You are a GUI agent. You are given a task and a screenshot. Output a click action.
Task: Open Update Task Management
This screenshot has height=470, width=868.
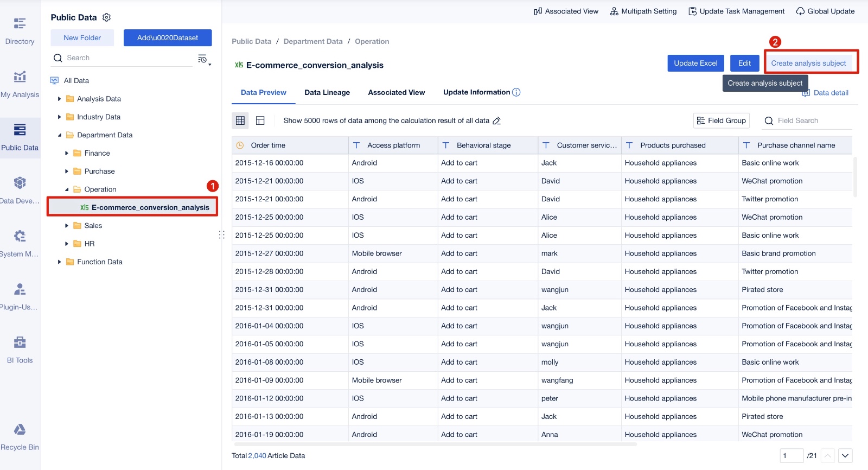point(736,11)
